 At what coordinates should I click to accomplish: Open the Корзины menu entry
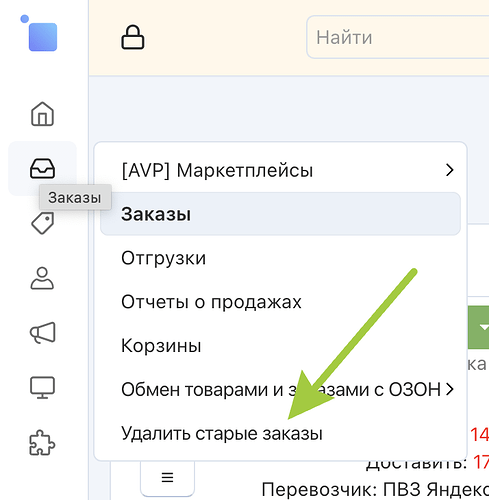[280, 345]
